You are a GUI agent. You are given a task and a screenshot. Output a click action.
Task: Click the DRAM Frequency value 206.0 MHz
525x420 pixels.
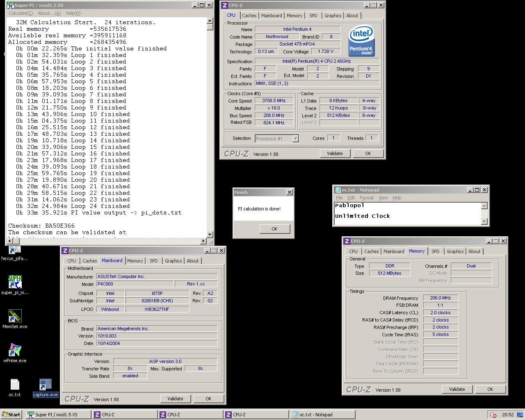tap(441, 298)
